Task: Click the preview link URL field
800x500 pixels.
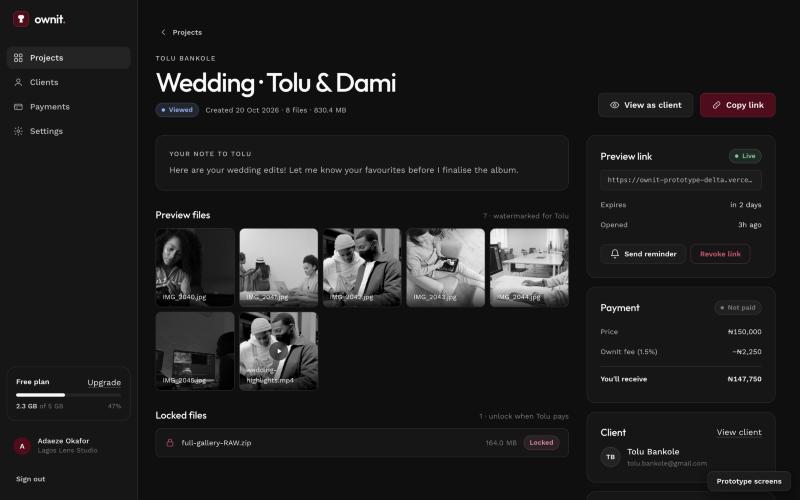Action: [x=681, y=180]
